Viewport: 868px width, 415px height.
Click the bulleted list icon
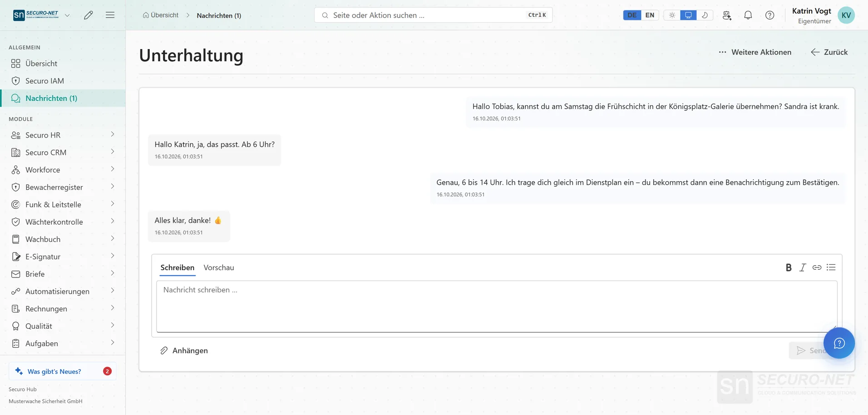click(831, 267)
